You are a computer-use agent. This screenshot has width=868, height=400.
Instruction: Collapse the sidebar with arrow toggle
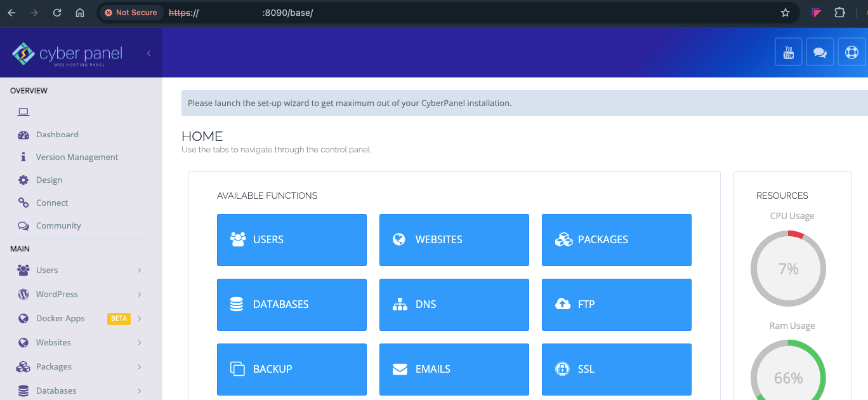[x=148, y=53]
